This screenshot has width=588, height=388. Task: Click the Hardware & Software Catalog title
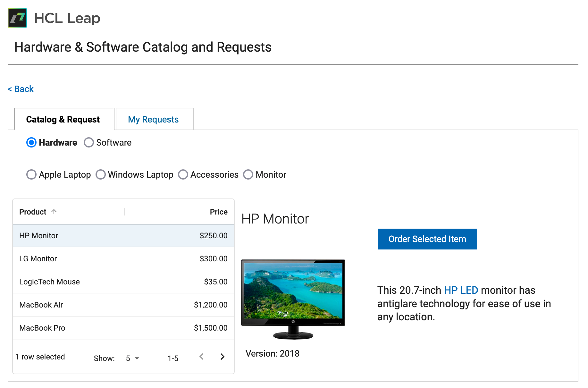coord(143,47)
